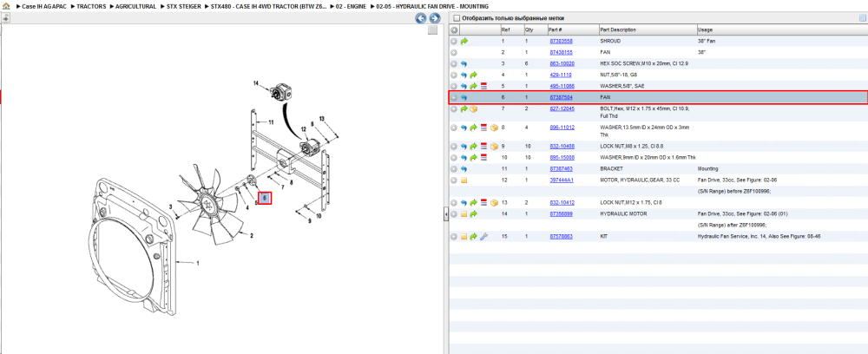Click box icon in BOLT Hex M12 row

click(474, 109)
